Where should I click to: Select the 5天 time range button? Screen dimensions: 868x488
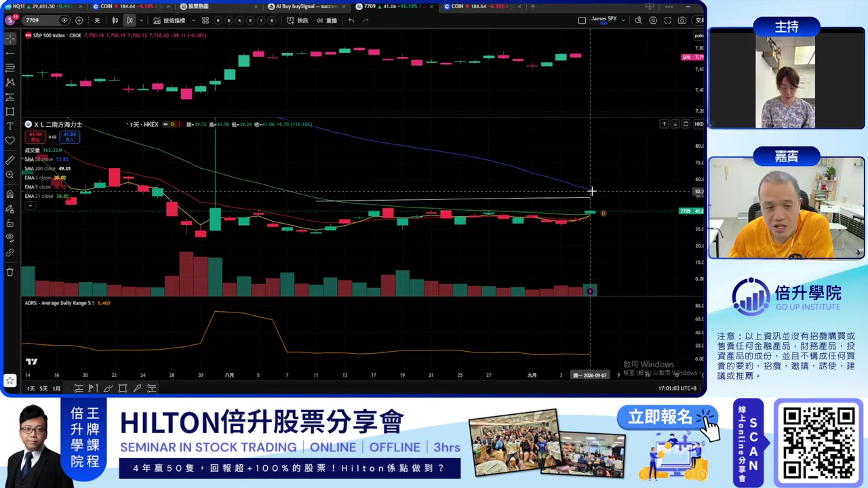[43, 388]
